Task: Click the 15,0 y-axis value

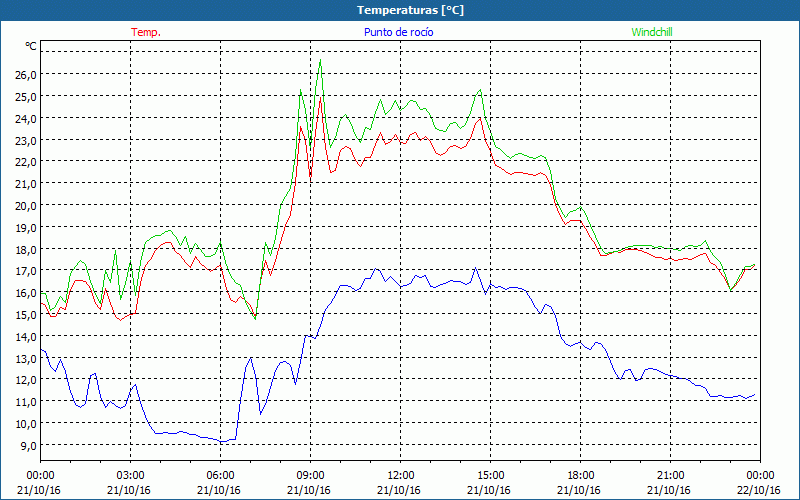Action: click(x=26, y=315)
